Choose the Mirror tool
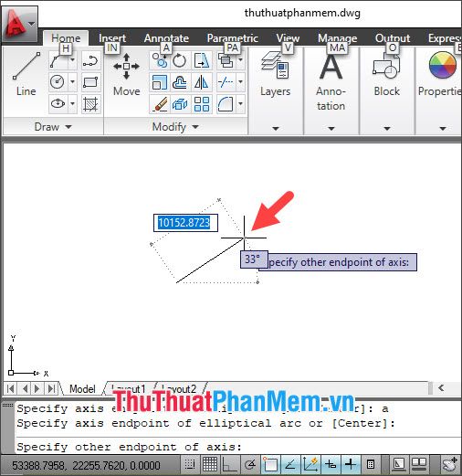 [x=202, y=82]
